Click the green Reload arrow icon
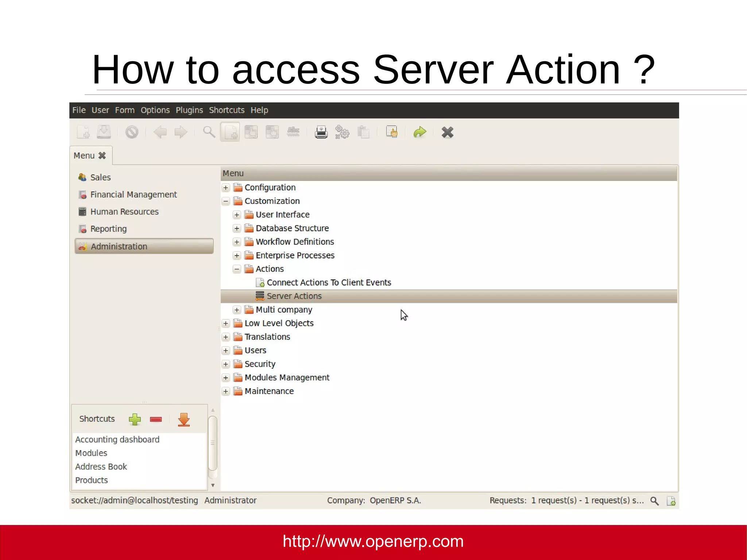 pos(420,132)
